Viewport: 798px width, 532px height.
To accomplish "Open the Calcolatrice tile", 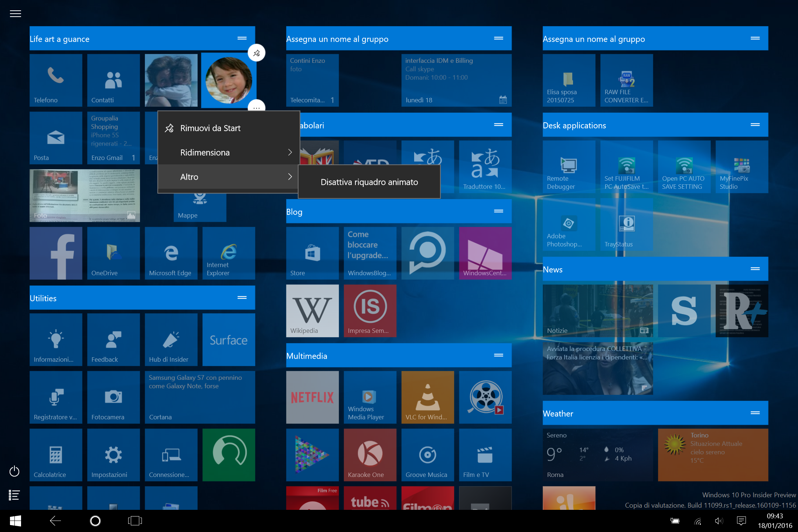I will 56,455.
